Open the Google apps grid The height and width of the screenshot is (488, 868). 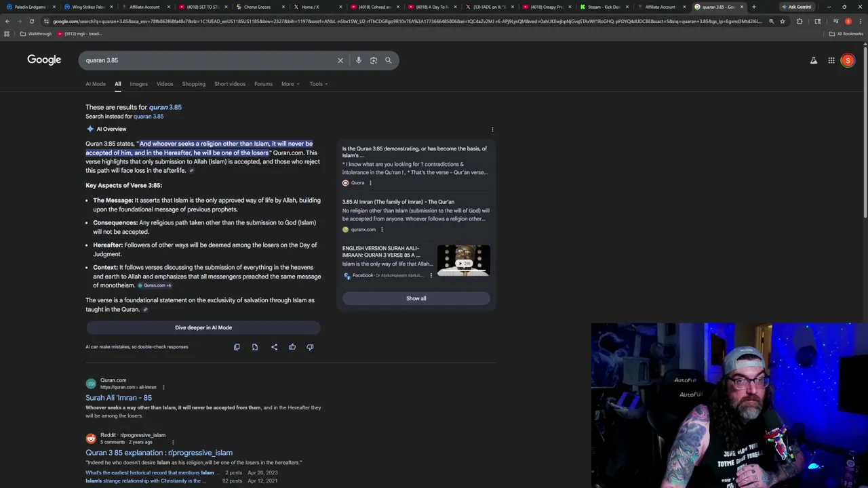(831, 60)
